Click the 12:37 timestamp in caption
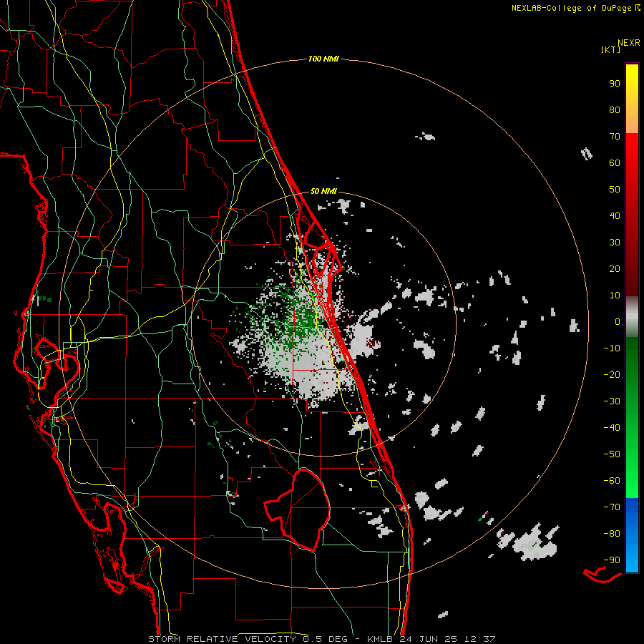This screenshot has width=644, height=644. pos(479,639)
